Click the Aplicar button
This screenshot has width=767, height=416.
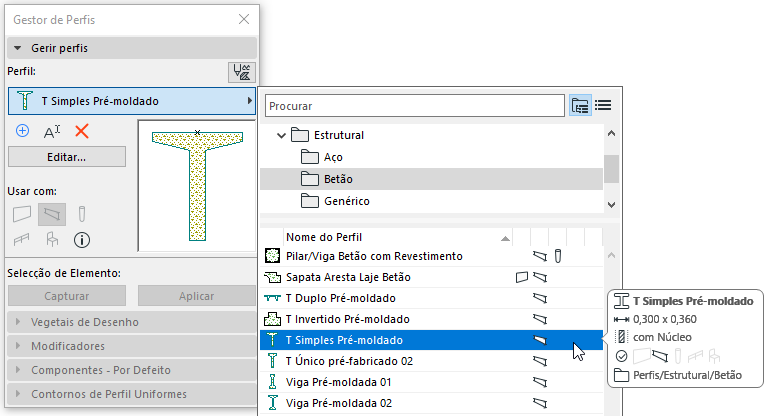point(197,296)
